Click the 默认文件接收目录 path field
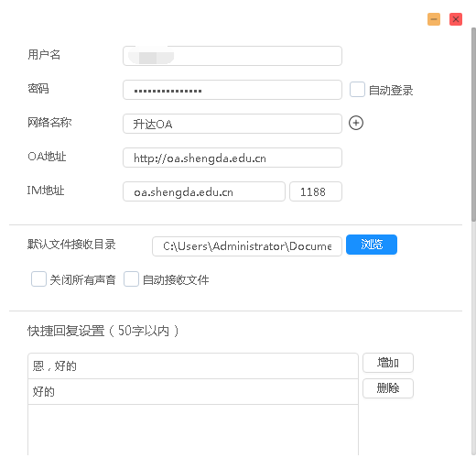 247,246
